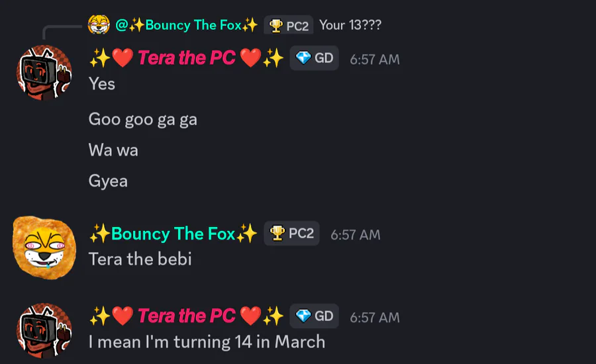596x364 pixels.
Task: Click the 6:57 AM timestamp above "Yes"
Action: click(375, 59)
